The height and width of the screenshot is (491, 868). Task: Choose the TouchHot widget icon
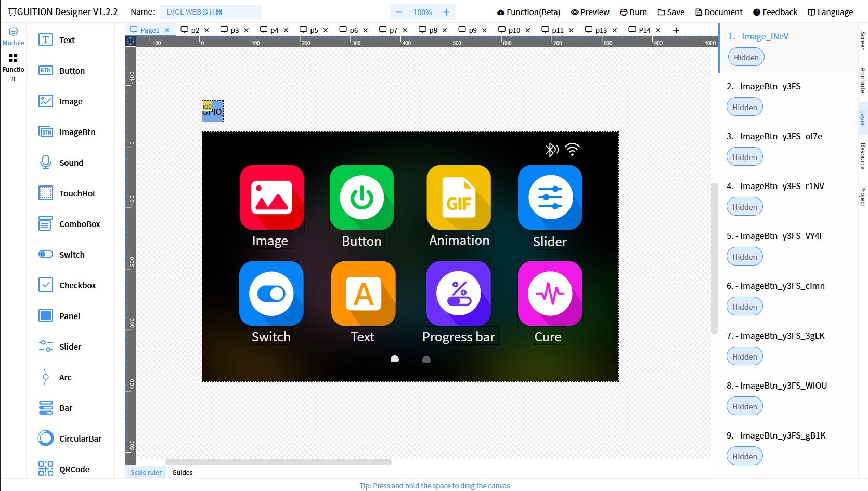pos(46,193)
